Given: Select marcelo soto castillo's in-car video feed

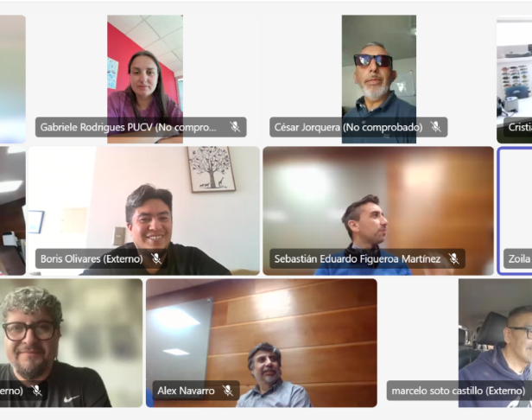Looking at the screenshot, I should tap(496, 343).
